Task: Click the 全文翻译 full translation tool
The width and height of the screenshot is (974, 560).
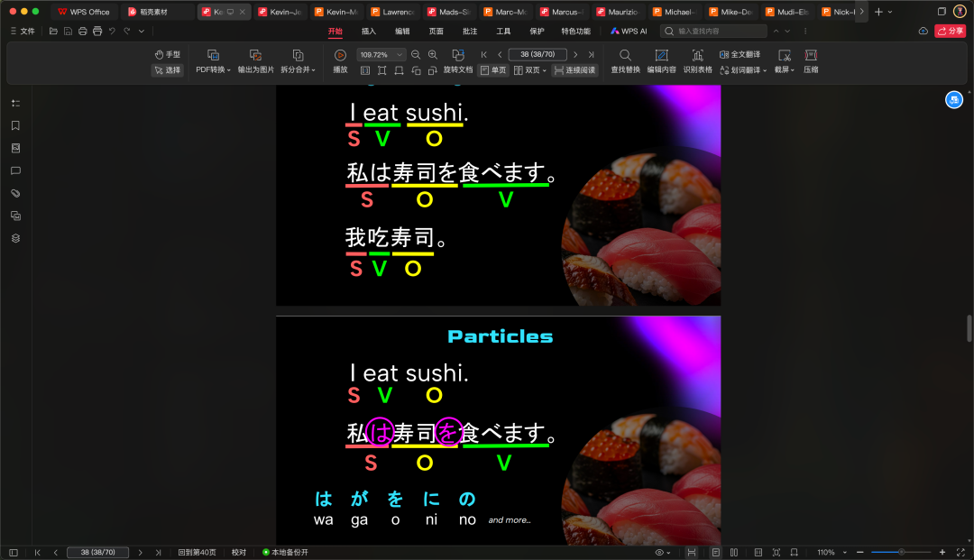Action: (740, 55)
